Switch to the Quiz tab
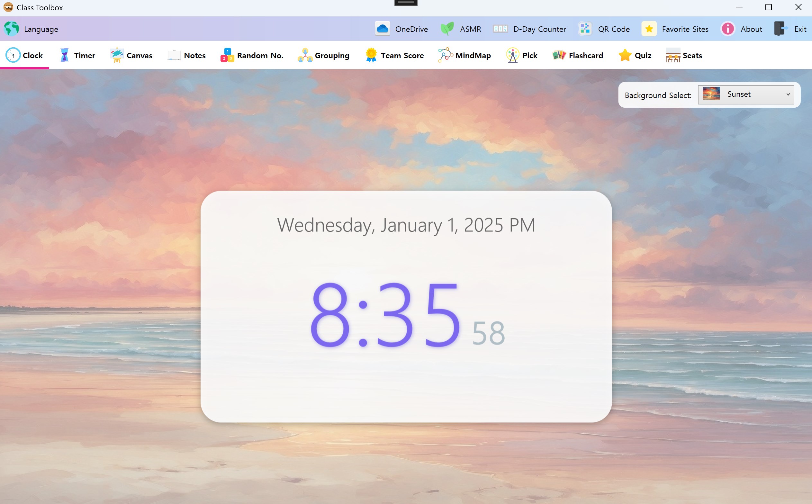This screenshot has width=812, height=504. tap(635, 55)
